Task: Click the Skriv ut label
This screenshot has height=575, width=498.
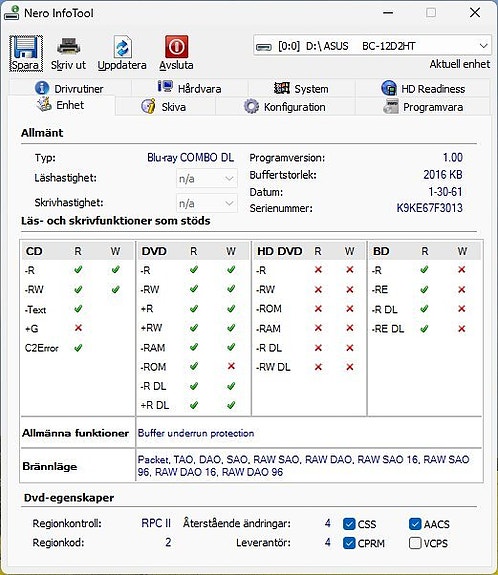Action: point(68,65)
